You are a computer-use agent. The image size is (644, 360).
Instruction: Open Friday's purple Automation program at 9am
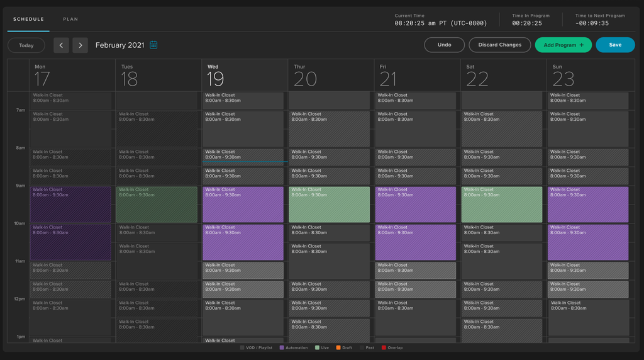pos(415,205)
